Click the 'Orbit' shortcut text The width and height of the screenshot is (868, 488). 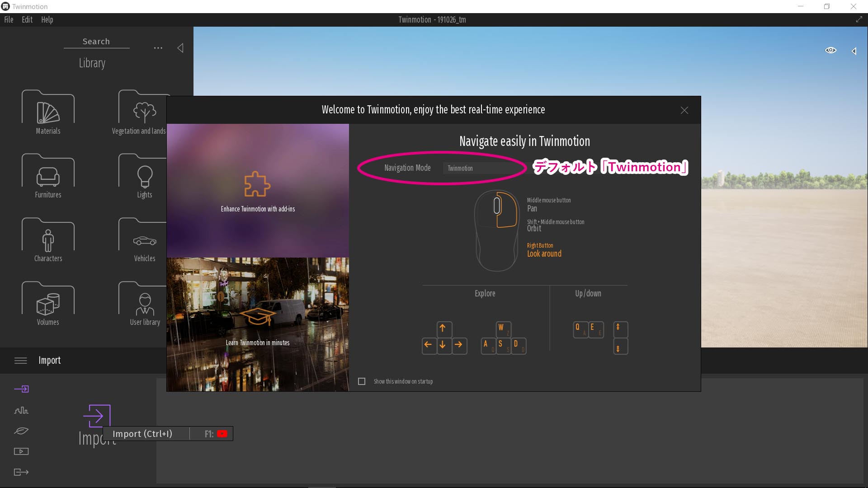tap(534, 229)
